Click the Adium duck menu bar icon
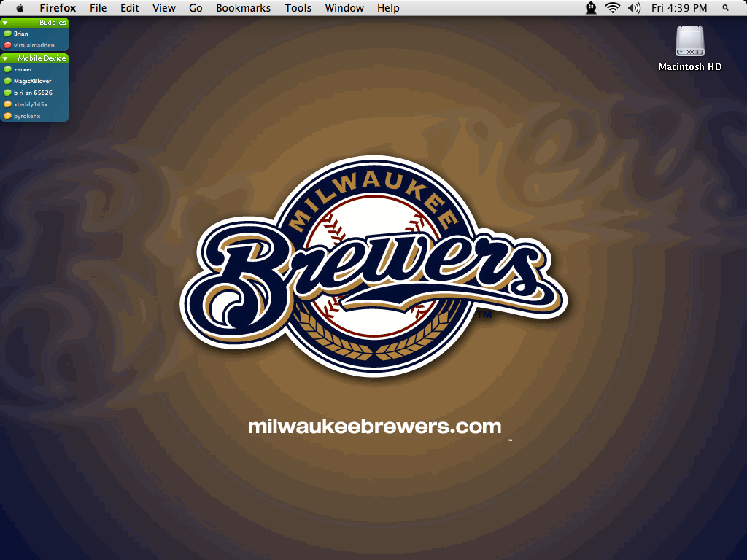The image size is (747, 560). (591, 8)
